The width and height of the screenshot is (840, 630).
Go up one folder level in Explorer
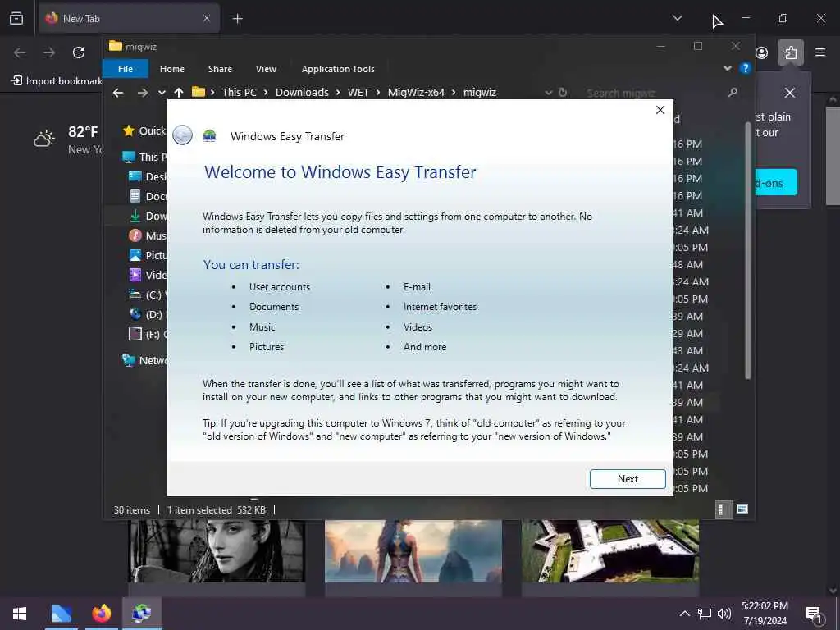pyautogui.click(x=178, y=93)
